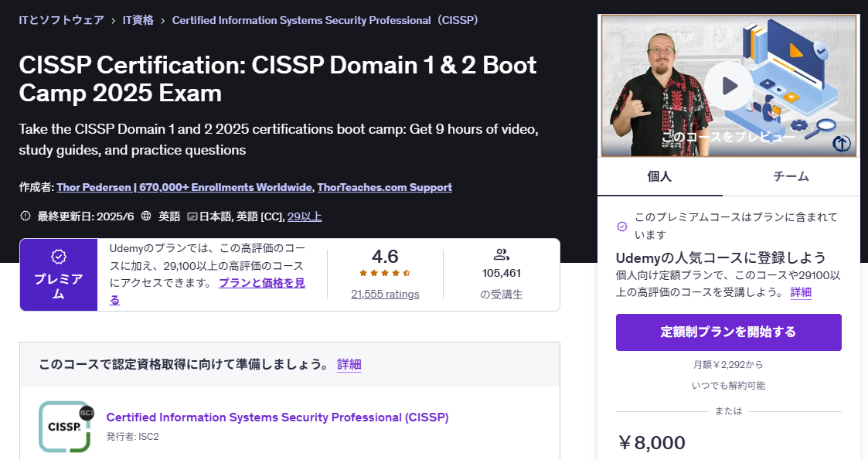Image resolution: width=868 pixels, height=460 pixels.
Task: Click the 月額¥2,292から text
Action: 729,365
